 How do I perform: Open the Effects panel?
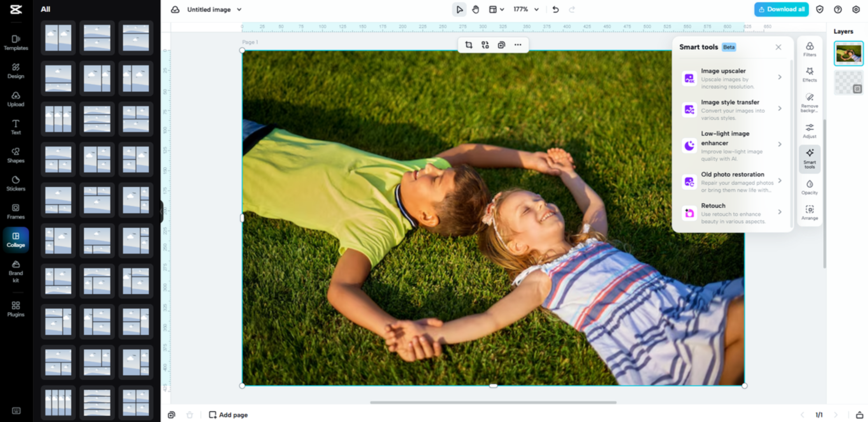point(810,74)
